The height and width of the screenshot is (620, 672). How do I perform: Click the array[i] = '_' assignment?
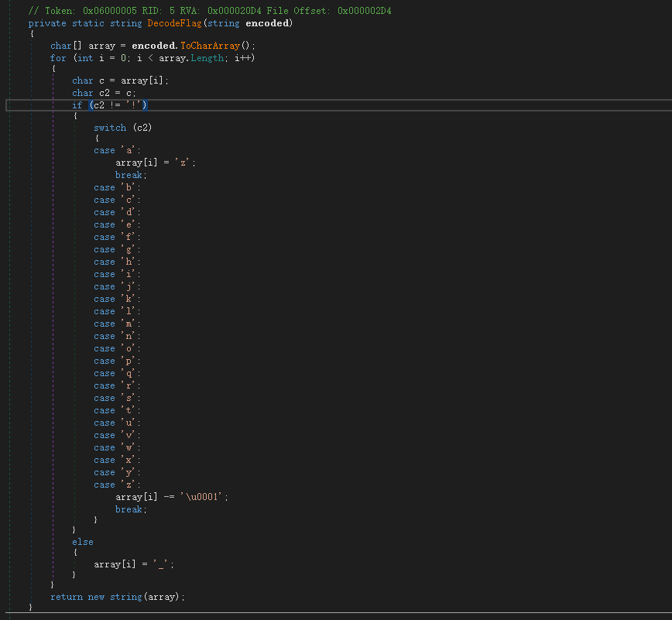point(133,564)
